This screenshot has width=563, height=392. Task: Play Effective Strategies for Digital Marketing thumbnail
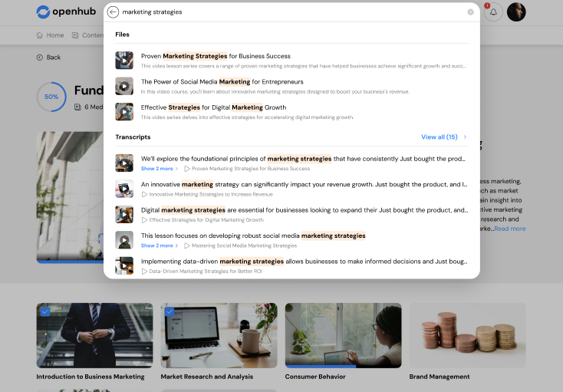tap(124, 111)
